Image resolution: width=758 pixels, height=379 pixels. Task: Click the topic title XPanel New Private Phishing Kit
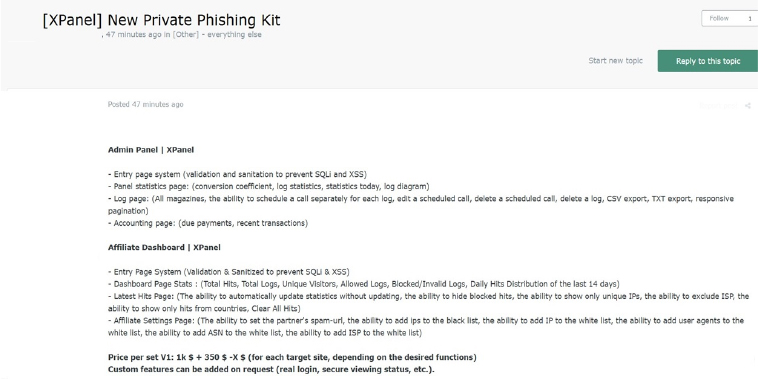click(161, 20)
